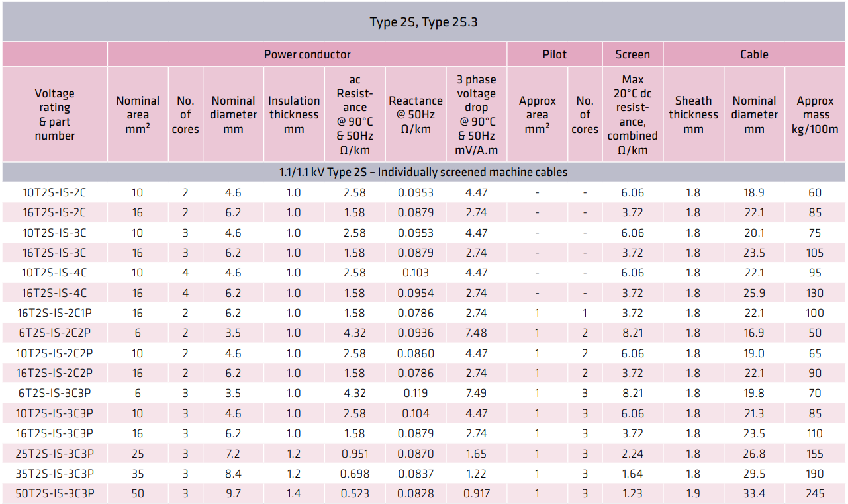Click screen resistance value 1.64
This screenshot has height=504, width=848.
632,474
